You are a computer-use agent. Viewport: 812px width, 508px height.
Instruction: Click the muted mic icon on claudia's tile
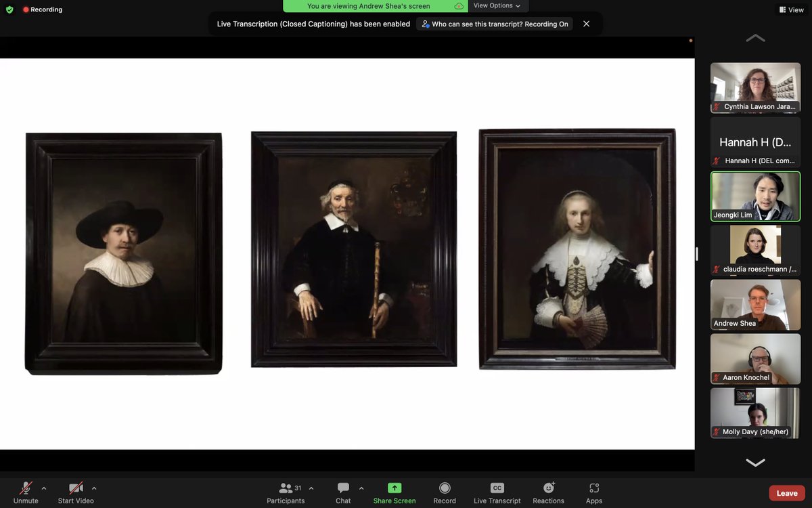pyautogui.click(x=717, y=270)
